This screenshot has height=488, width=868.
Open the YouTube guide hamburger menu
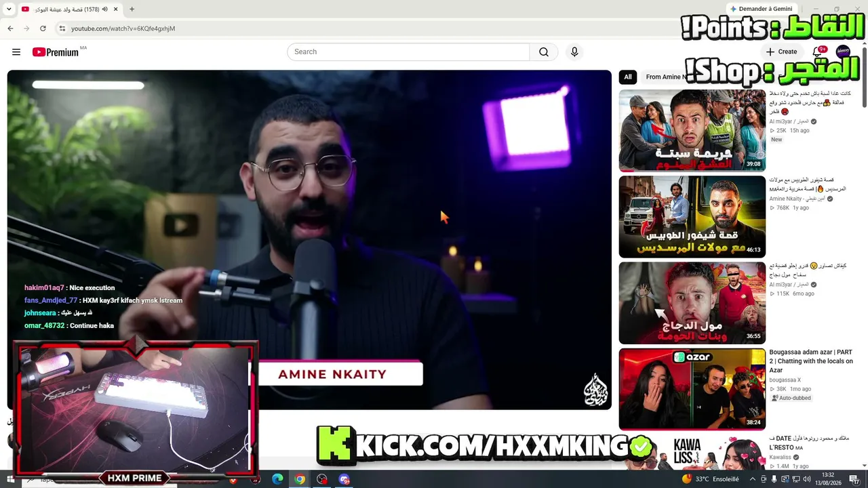click(16, 52)
